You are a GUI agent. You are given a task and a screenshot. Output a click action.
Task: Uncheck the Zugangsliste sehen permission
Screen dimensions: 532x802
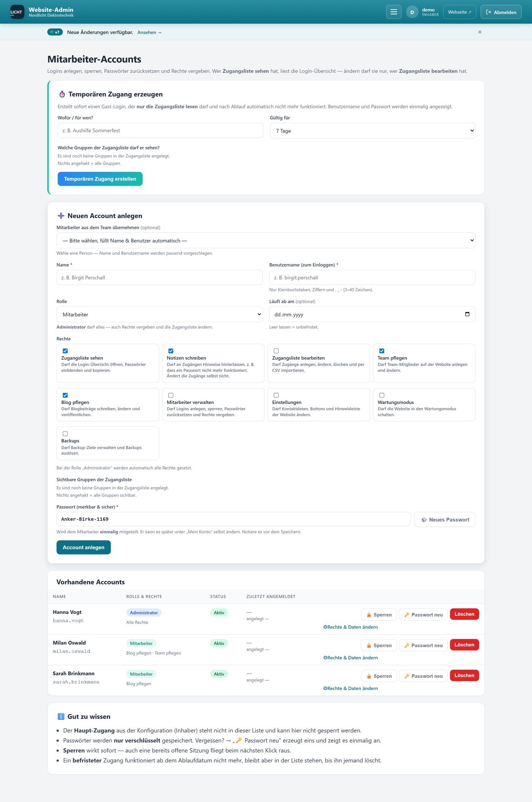(x=65, y=351)
